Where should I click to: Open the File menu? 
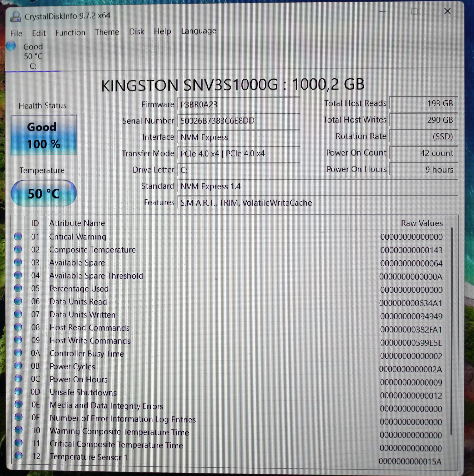coord(16,33)
